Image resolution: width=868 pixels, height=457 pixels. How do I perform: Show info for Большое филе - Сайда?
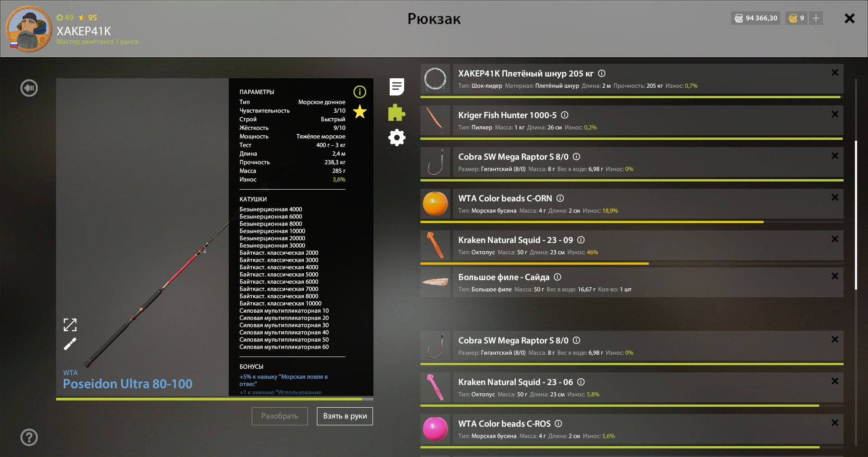557,277
